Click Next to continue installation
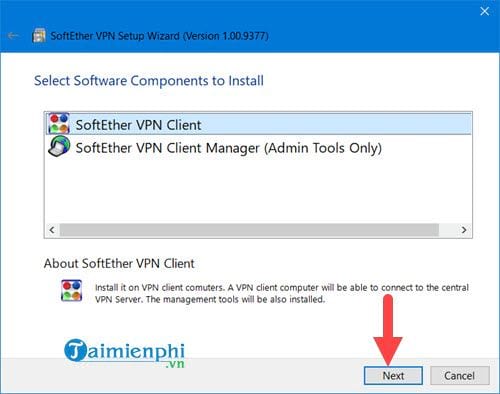500x394 pixels. 393,376
